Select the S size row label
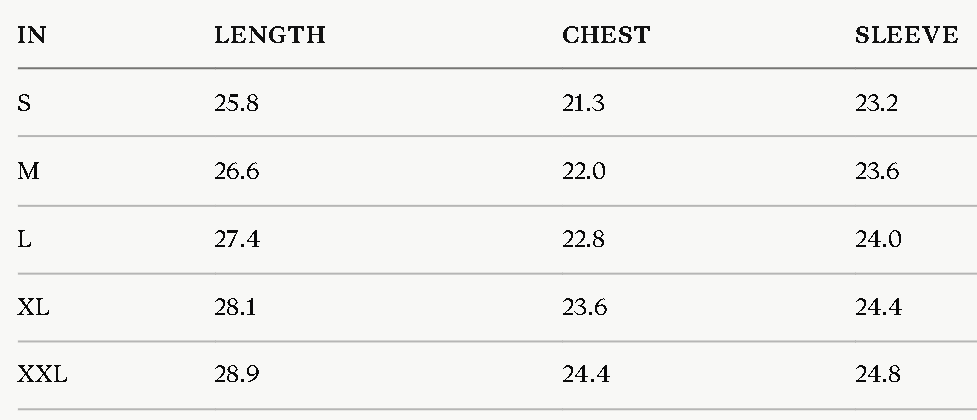Image resolution: width=977 pixels, height=420 pixels. click(x=24, y=103)
